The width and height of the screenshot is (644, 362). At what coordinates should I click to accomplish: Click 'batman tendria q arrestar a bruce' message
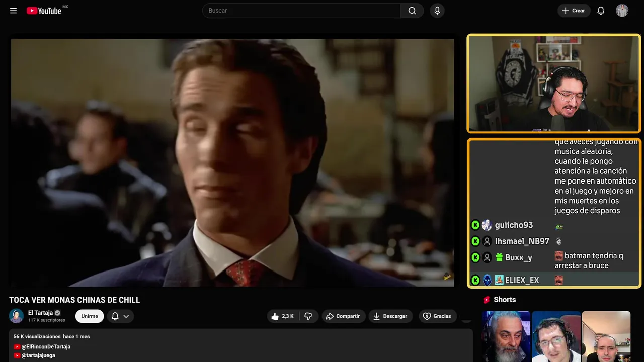589,260
